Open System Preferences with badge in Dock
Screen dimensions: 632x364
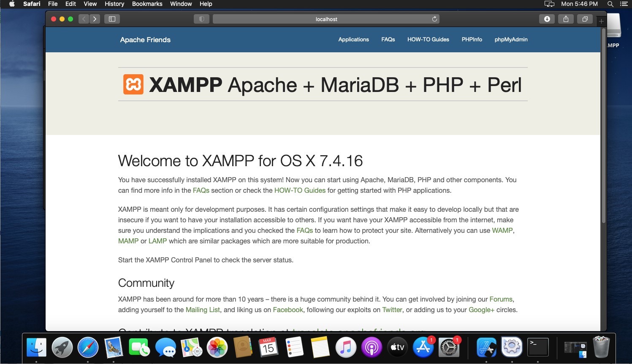(x=449, y=348)
